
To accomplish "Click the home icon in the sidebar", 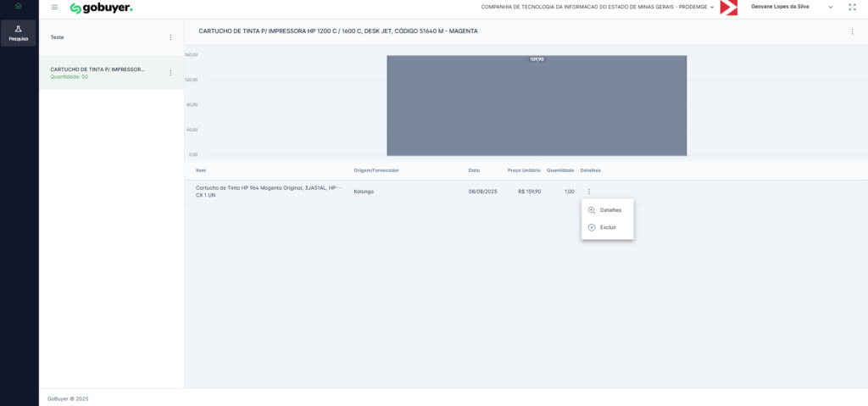I will 19,7.
